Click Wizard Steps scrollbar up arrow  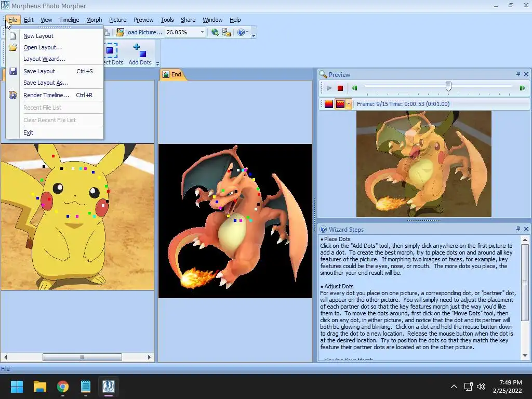pos(525,240)
